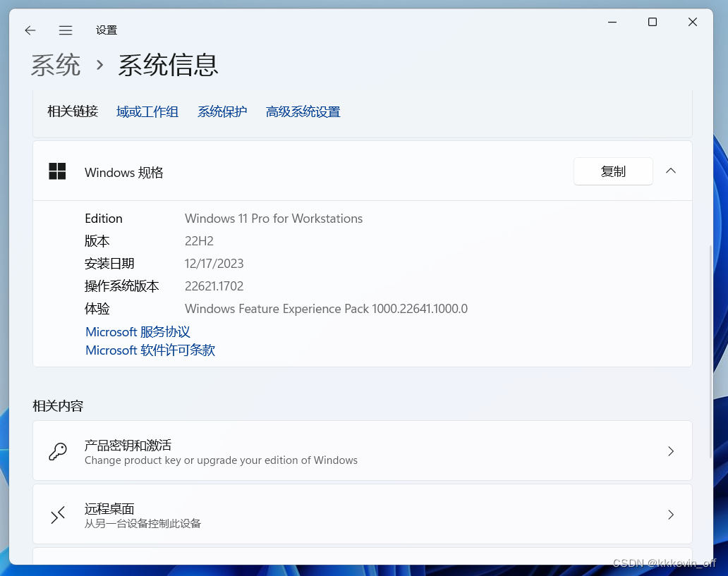Click the remote desktop icon for 远程桌面
The width and height of the screenshot is (728, 576).
point(58,515)
